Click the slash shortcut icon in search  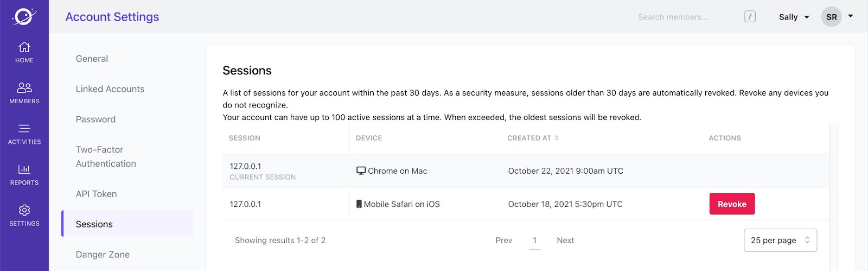pos(750,17)
